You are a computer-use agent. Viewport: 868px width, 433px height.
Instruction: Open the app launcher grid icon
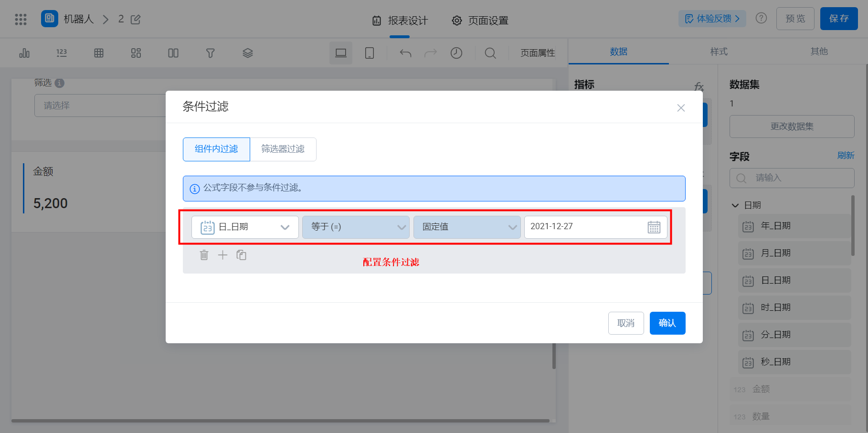21,19
